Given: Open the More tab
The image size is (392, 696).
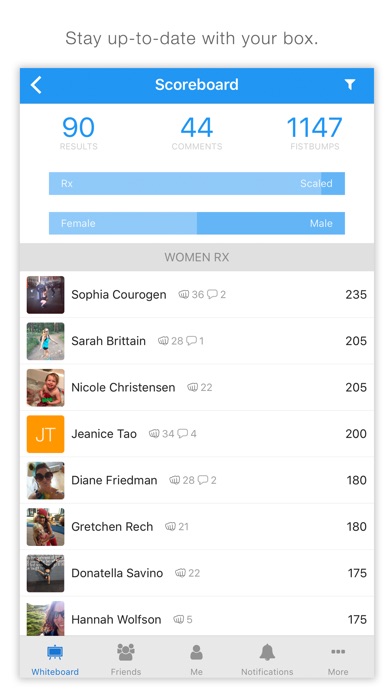Looking at the screenshot, I should (338, 659).
